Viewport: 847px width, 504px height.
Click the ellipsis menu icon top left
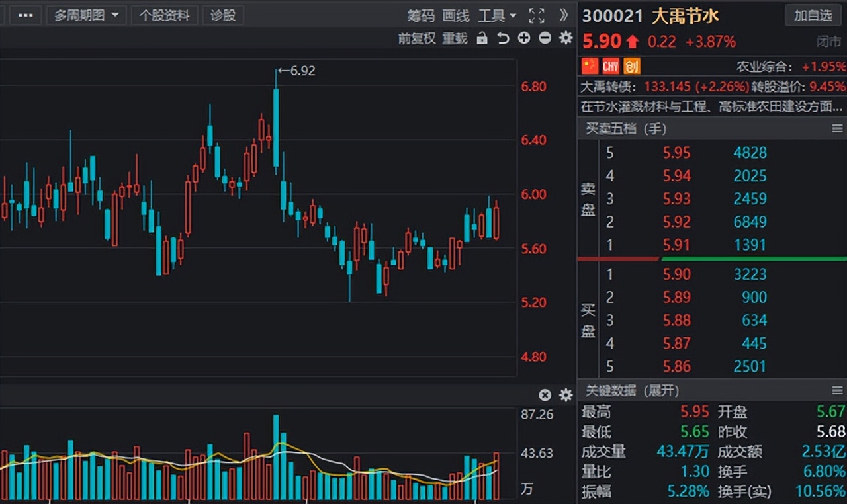coord(25,15)
